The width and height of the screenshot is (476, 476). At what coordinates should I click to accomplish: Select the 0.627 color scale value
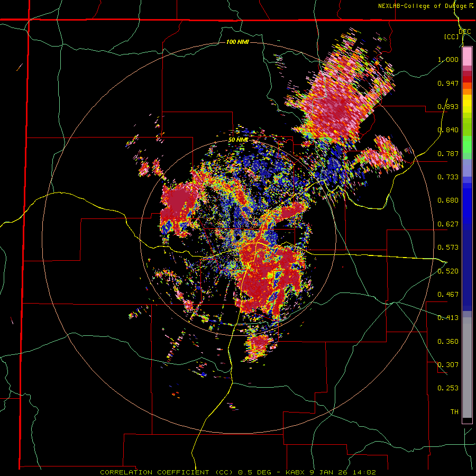(x=448, y=224)
